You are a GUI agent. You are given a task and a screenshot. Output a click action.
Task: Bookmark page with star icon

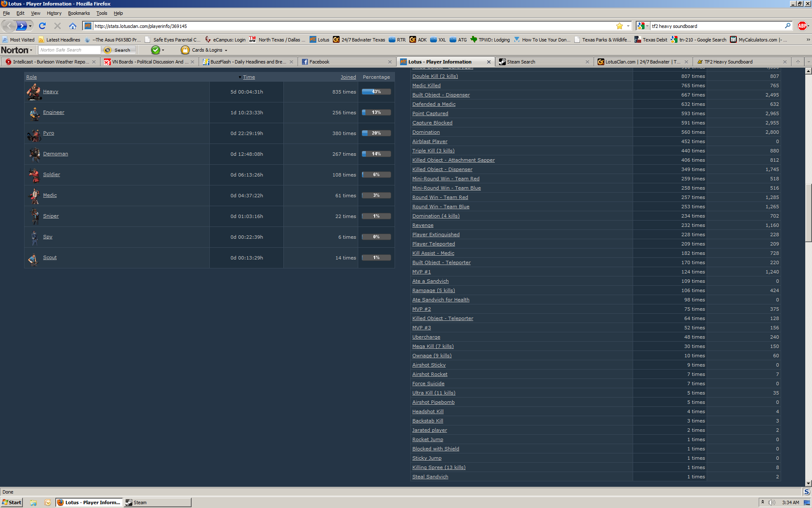620,26
